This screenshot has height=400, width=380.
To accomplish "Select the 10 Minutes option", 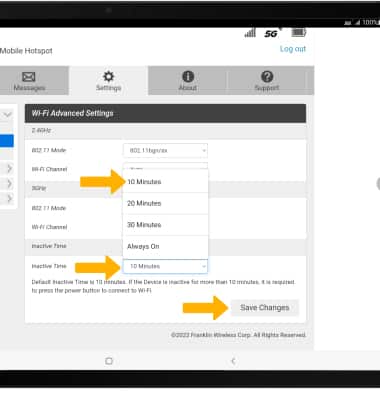I will pyautogui.click(x=165, y=182).
